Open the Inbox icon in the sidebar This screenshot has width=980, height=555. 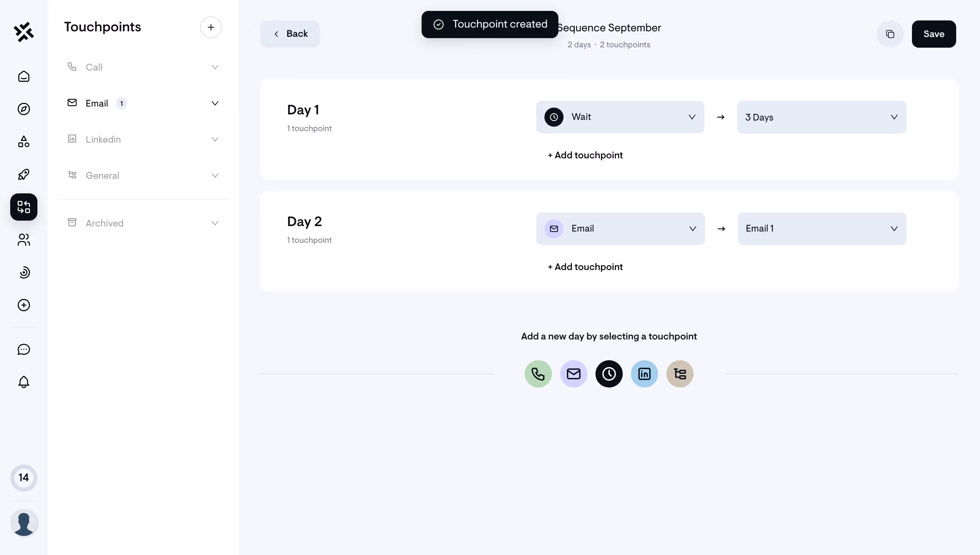point(23,76)
